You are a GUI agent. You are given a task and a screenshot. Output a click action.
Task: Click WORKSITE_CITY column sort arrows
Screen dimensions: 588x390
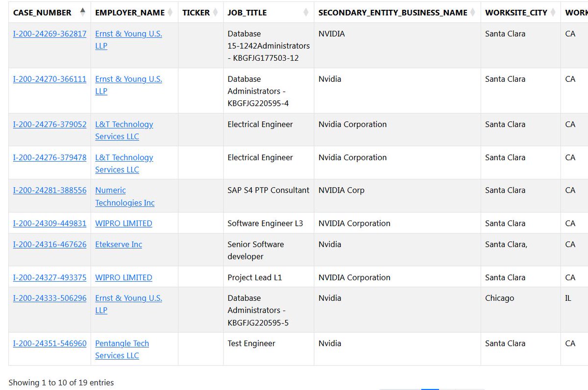pyautogui.click(x=552, y=12)
